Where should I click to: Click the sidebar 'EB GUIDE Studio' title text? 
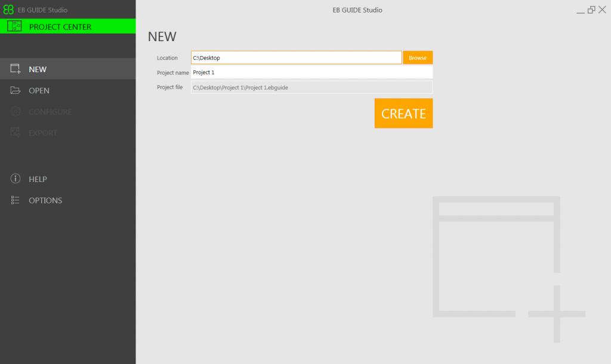[x=42, y=10]
